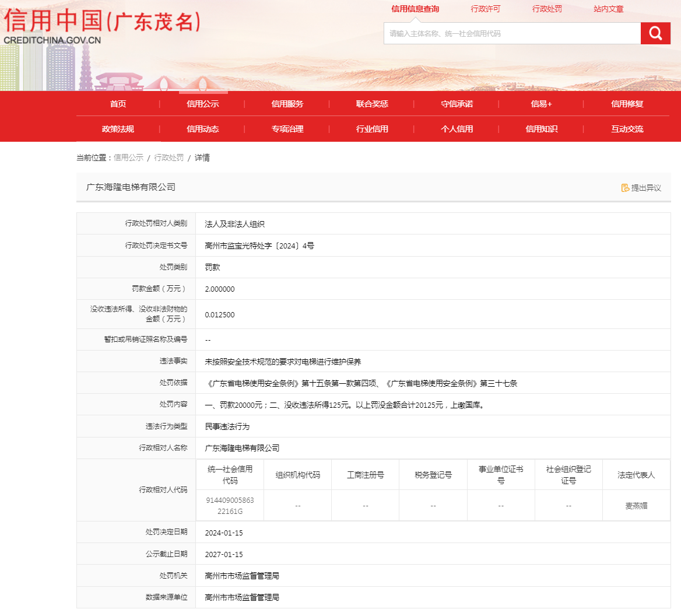Click the 工商注册号 column header

366,475
